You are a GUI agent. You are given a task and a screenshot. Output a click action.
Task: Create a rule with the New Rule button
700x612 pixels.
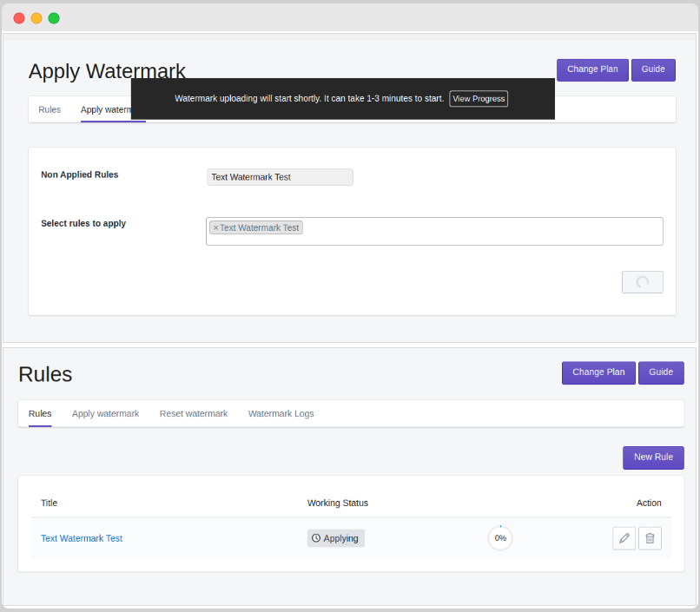click(653, 457)
